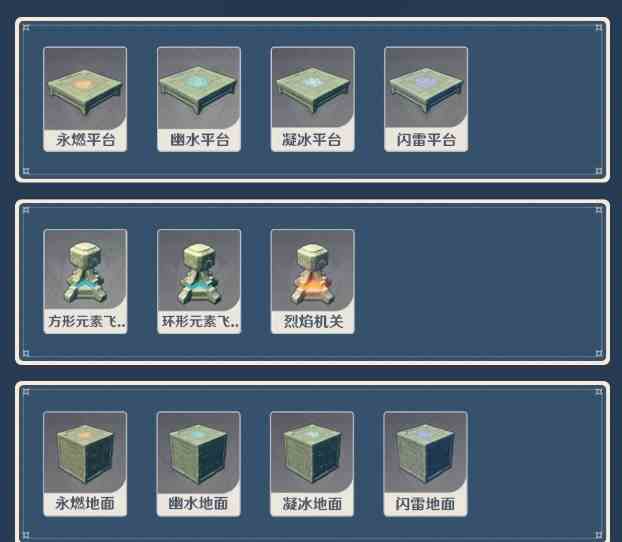Click the 闪雷地面 text label
Image resolution: width=622 pixels, height=542 pixels.
pyautogui.click(x=425, y=504)
